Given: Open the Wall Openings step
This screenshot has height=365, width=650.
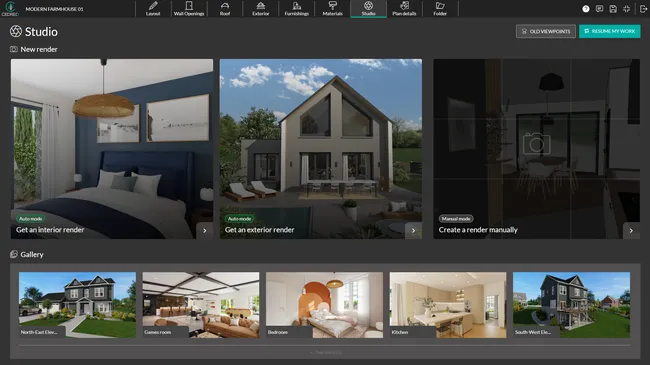Looking at the screenshot, I should pos(189,9).
